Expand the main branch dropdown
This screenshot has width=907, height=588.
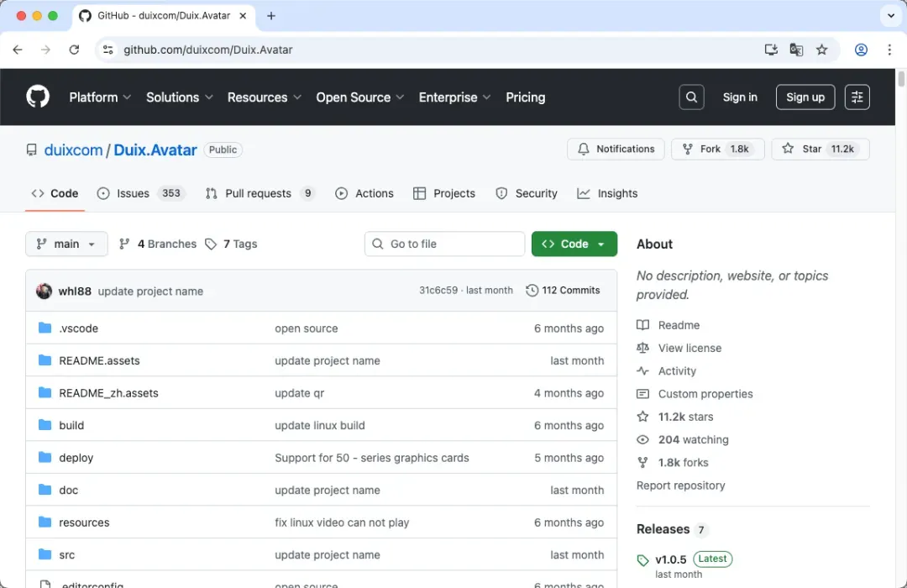(66, 244)
